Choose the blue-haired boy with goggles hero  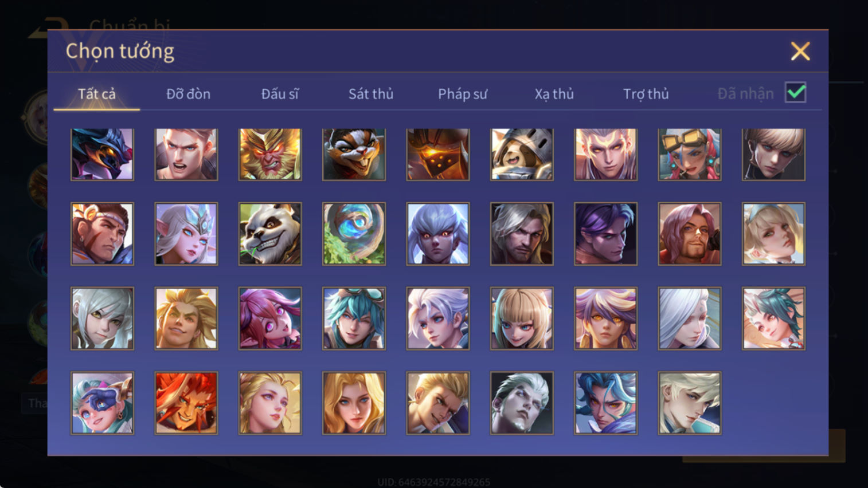coord(354,318)
